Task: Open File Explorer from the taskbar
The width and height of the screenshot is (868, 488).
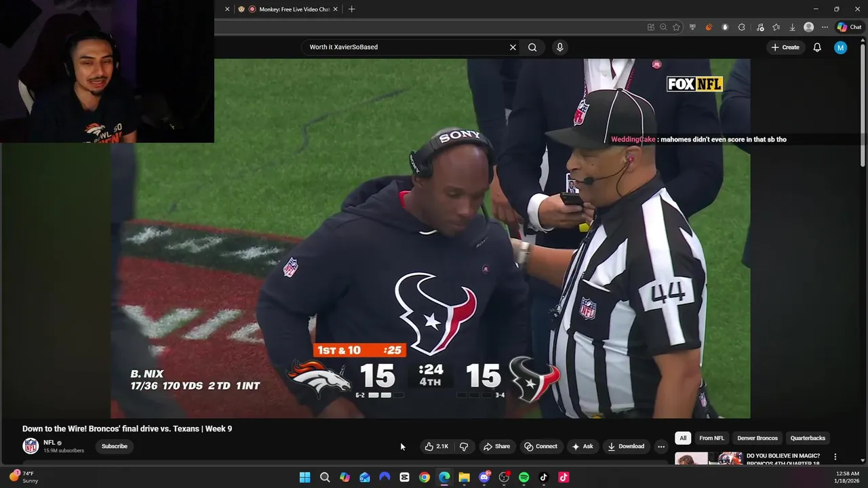Action: (464, 477)
